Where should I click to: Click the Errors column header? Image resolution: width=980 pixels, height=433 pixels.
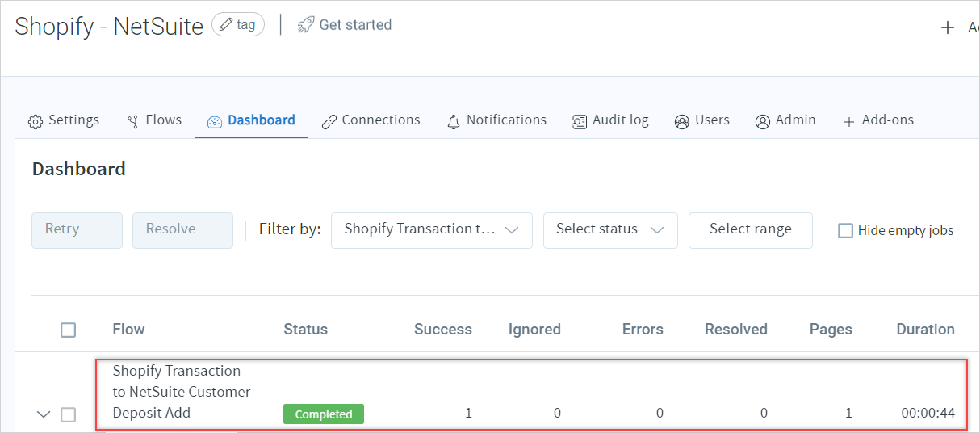[x=643, y=330]
